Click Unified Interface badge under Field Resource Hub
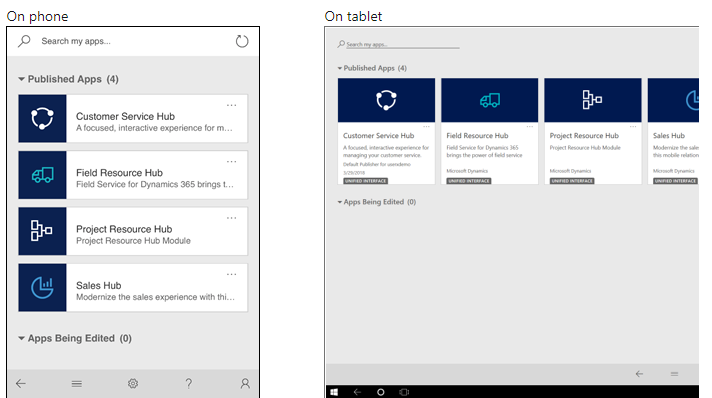712x398 pixels. [469, 181]
